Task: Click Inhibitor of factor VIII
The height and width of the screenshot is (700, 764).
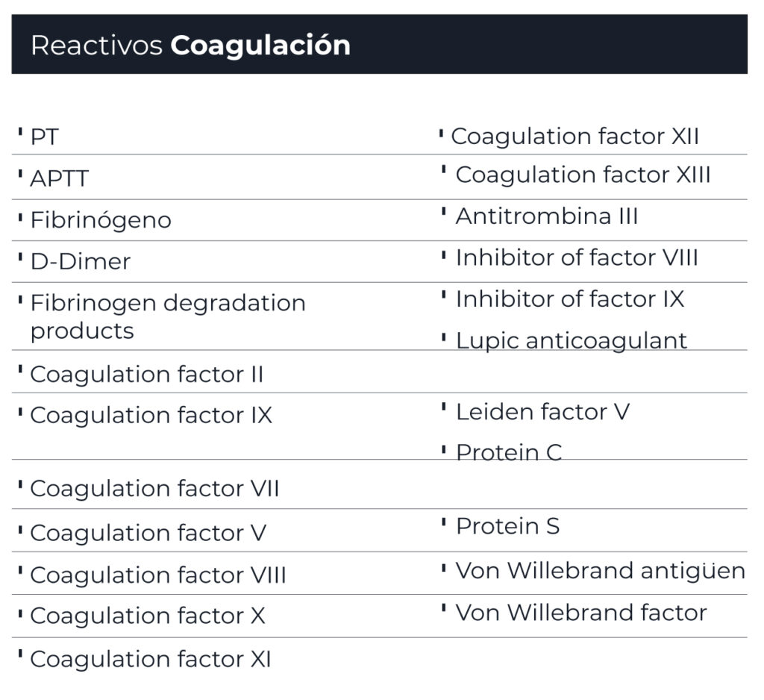Action: click(x=577, y=258)
